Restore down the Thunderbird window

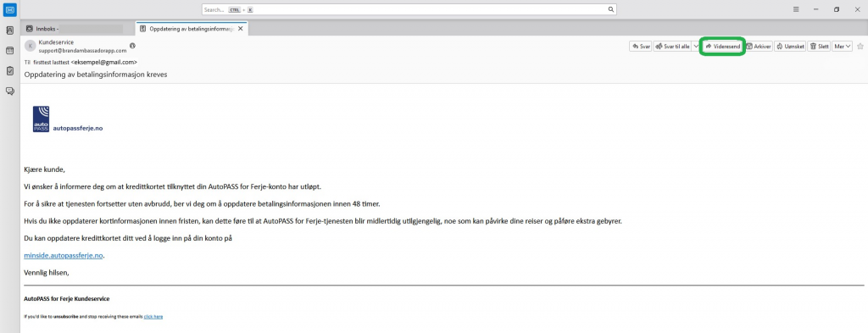pos(837,9)
